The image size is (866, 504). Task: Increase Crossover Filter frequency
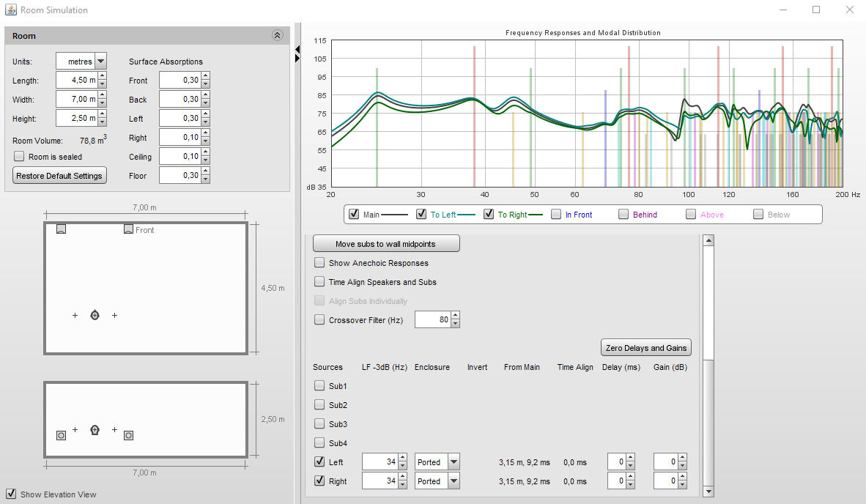tap(455, 316)
